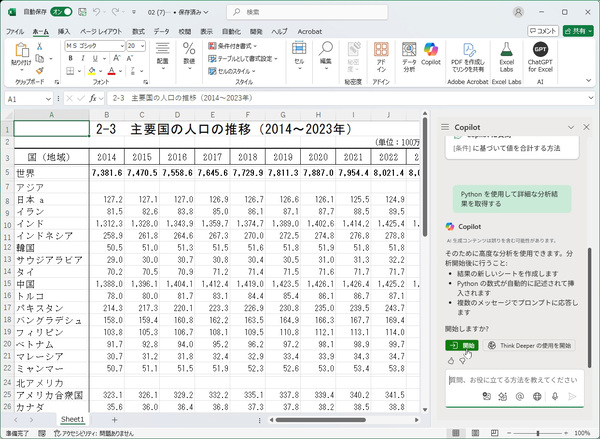Select the Sheet1 worksheet tab
This screenshot has height=439, width=600.
[x=73, y=420]
